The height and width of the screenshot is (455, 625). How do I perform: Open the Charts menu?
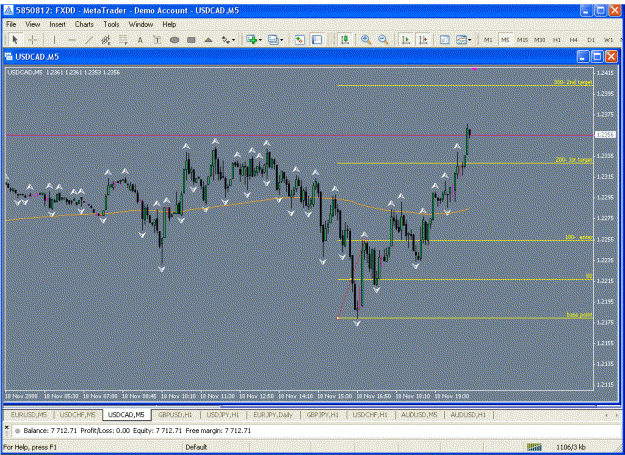(84, 24)
